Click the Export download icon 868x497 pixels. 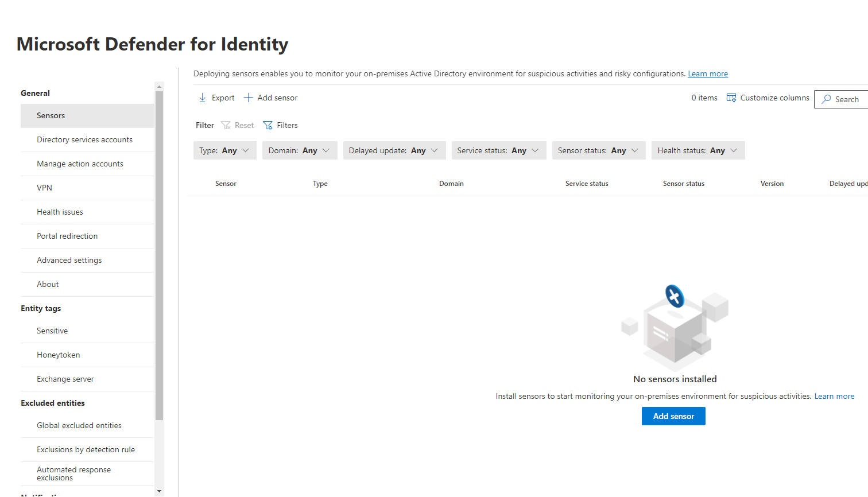203,98
